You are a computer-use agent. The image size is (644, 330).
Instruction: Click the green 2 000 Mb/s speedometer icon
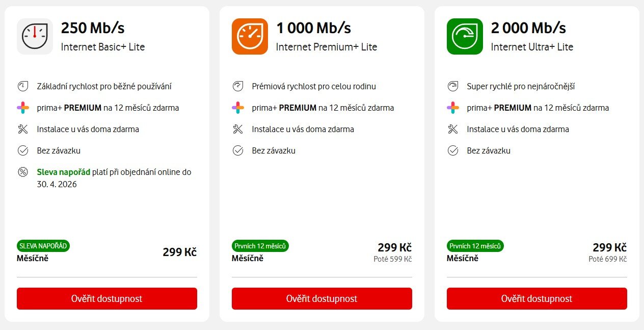465,36
